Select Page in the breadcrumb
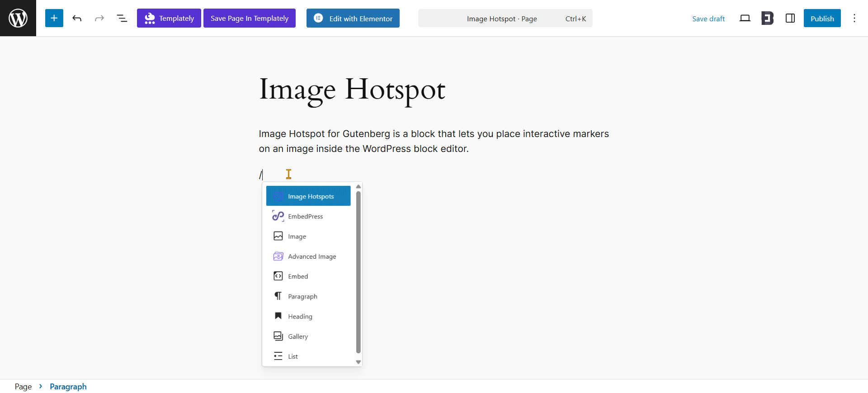The height and width of the screenshot is (393, 868). pos(23,386)
